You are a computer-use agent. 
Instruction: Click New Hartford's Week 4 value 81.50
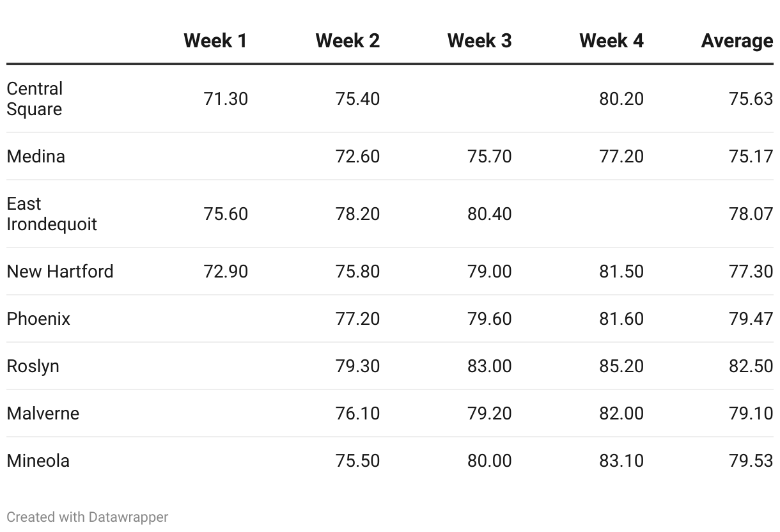click(x=621, y=272)
